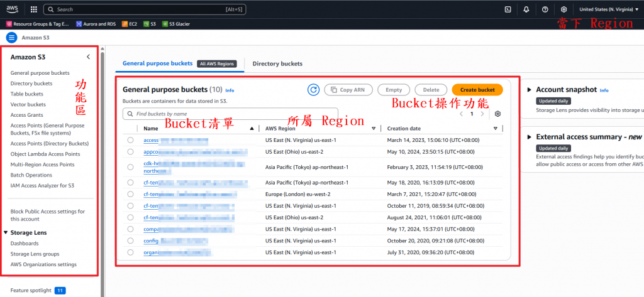Click the Resource Groups & Tag Editor bookmark
The height and width of the screenshot is (297, 644).
[x=38, y=24]
